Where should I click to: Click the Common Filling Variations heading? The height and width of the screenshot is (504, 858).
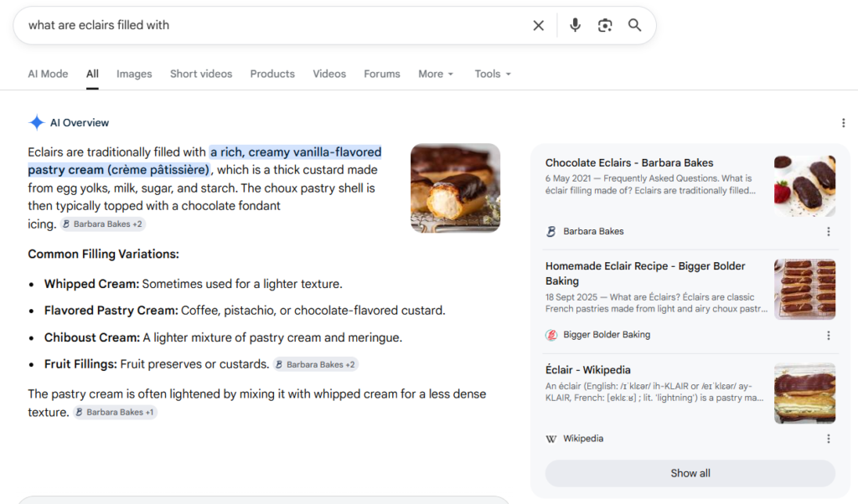pyautogui.click(x=103, y=255)
